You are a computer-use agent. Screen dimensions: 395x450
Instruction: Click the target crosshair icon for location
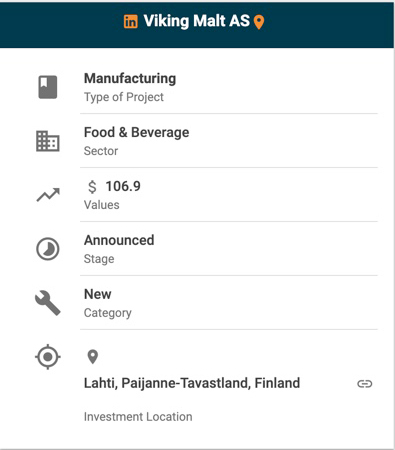48,357
